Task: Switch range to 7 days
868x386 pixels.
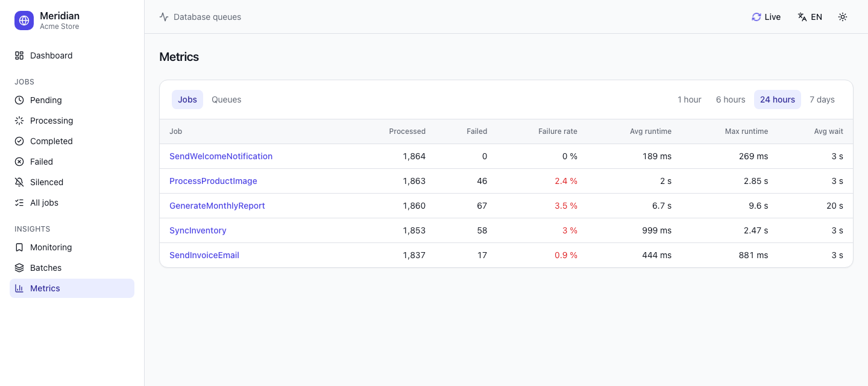Action: point(822,100)
